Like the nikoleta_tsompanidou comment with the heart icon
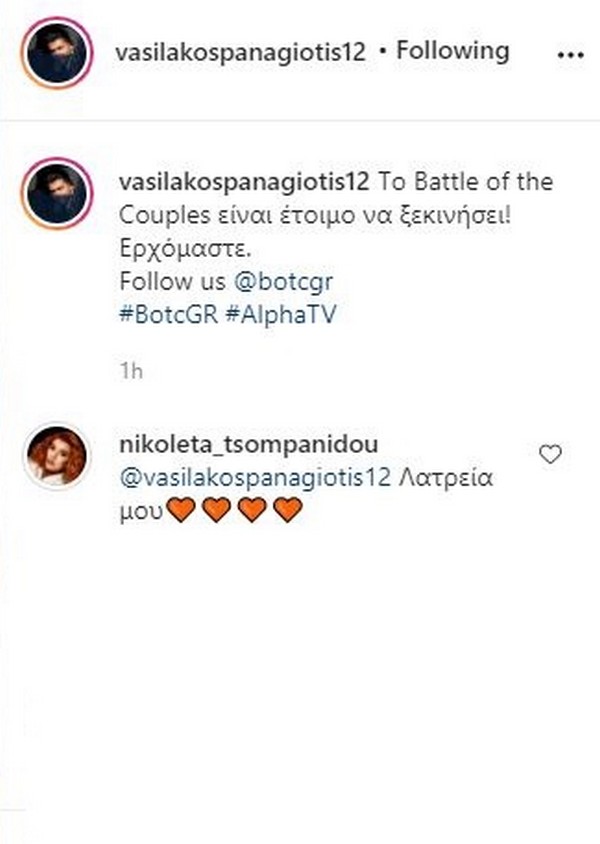 tap(550, 455)
